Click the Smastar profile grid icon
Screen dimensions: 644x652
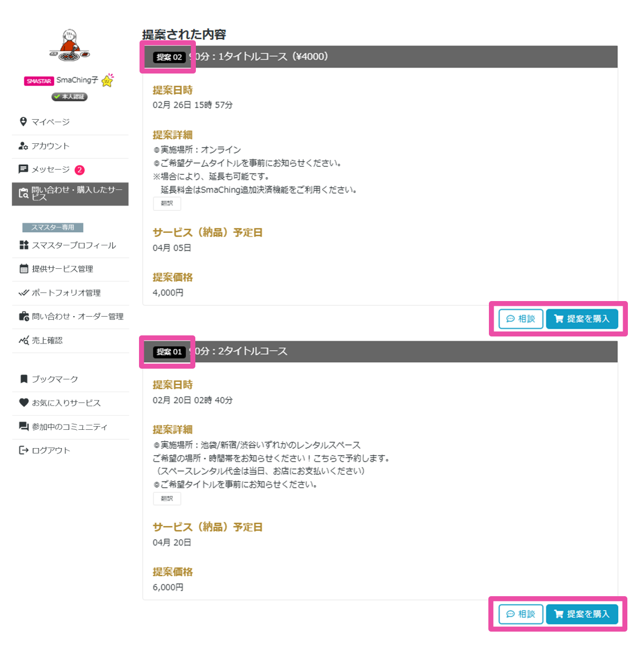tap(24, 245)
